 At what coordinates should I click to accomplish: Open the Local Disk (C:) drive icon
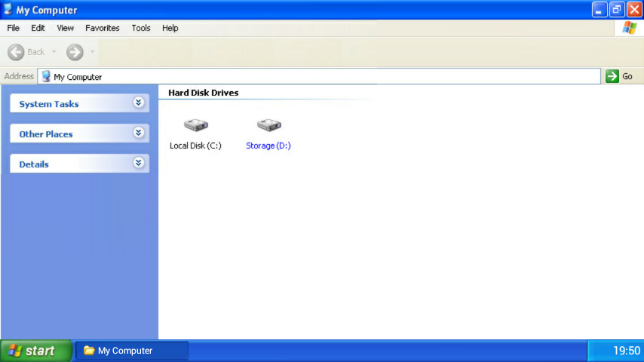[x=196, y=125]
